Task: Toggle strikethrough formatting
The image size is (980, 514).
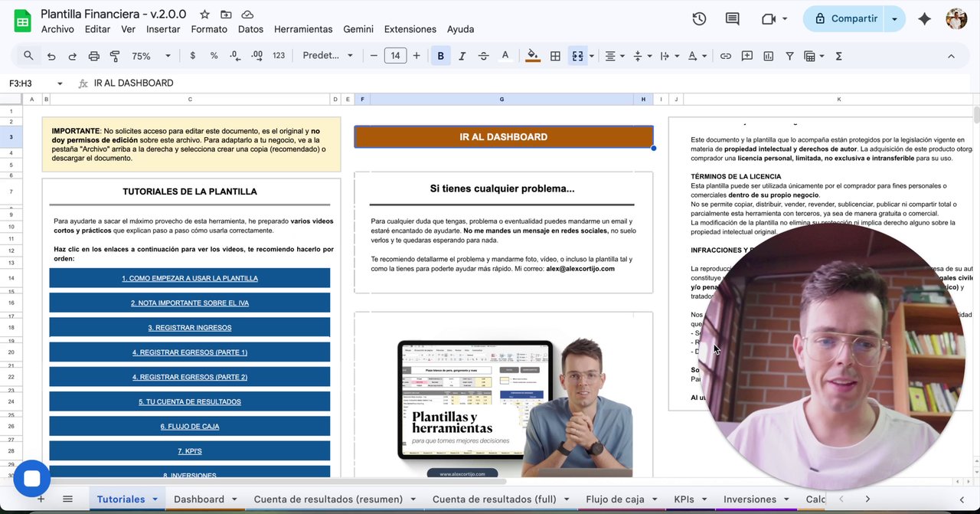Action: coord(483,56)
